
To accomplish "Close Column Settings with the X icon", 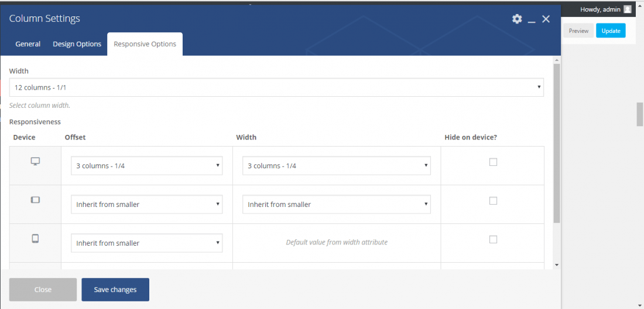I will pyautogui.click(x=546, y=19).
